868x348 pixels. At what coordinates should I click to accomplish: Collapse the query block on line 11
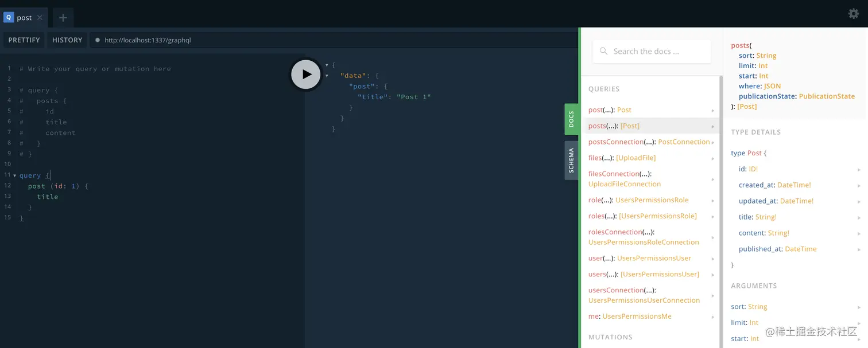(x=14, y=175)
